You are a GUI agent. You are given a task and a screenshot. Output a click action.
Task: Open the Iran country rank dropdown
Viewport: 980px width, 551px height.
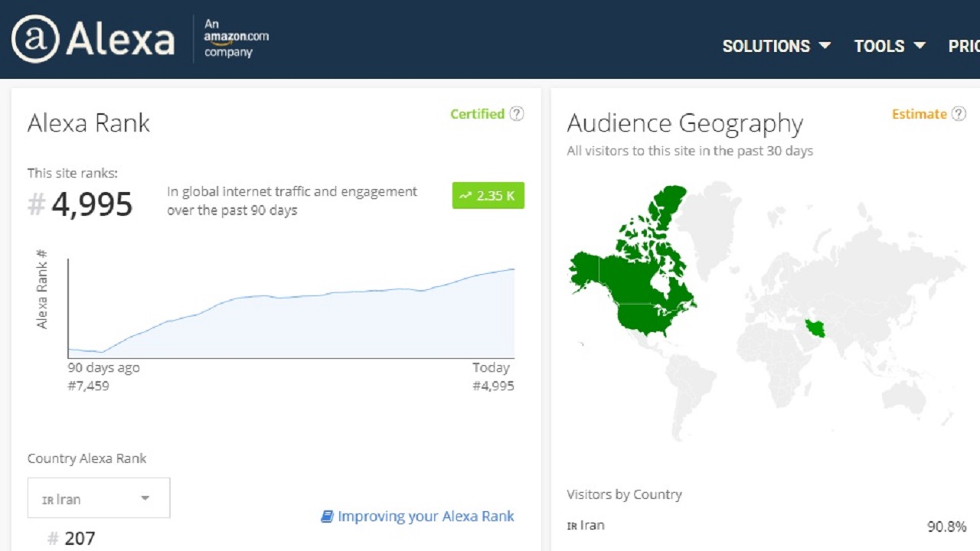[99, 499]
